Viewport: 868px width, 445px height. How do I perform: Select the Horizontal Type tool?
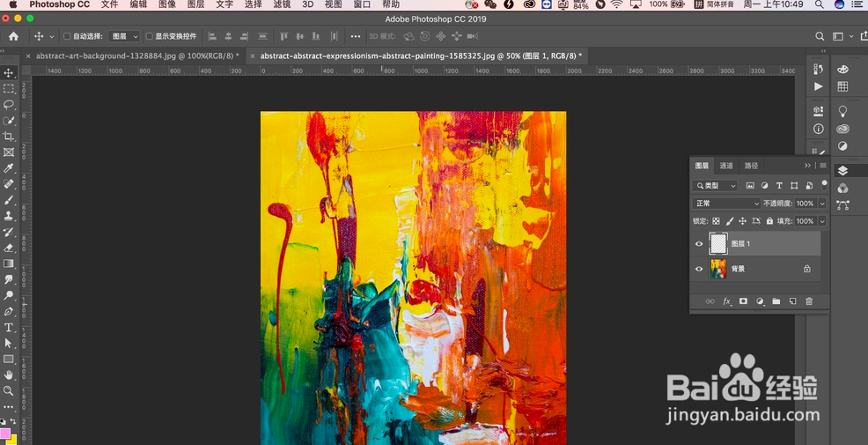click(8, 328)
